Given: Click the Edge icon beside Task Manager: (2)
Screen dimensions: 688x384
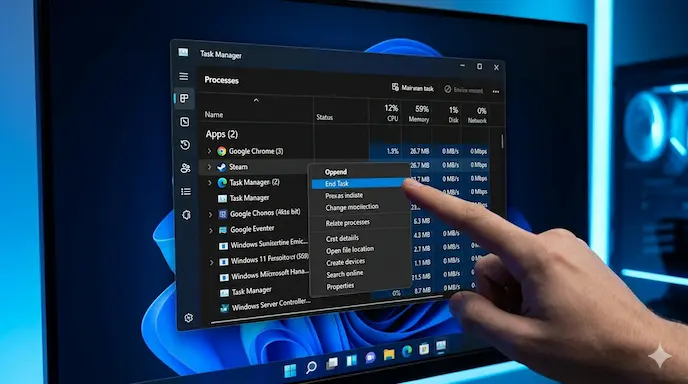Looking at the screenshot, I should point(222,183).
